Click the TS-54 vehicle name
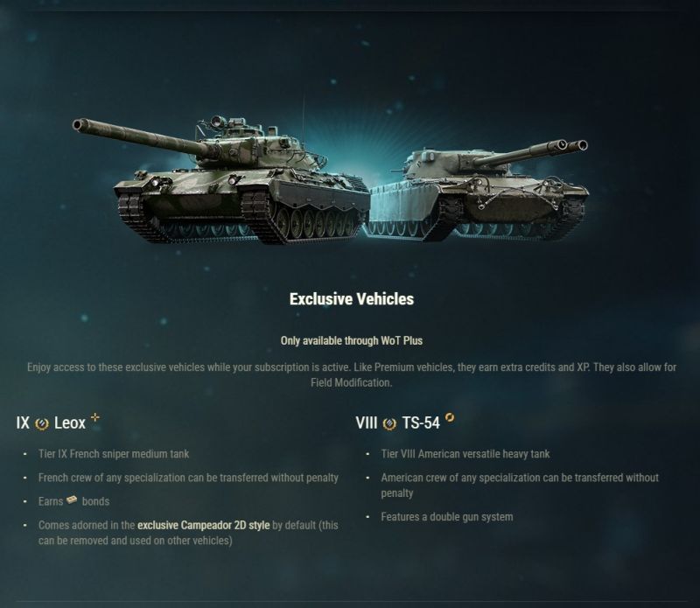Screen dimensions: 700x608 point(421,423)
